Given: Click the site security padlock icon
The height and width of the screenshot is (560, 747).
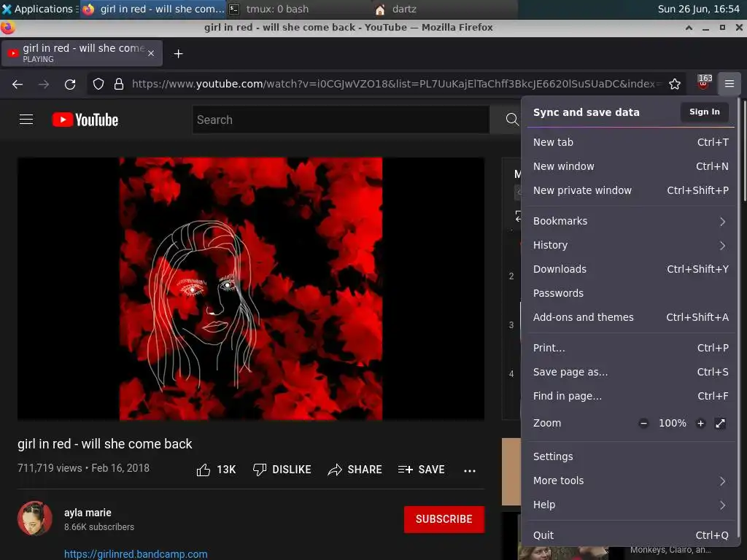Looking at the screenshot, I should (119, 85).
